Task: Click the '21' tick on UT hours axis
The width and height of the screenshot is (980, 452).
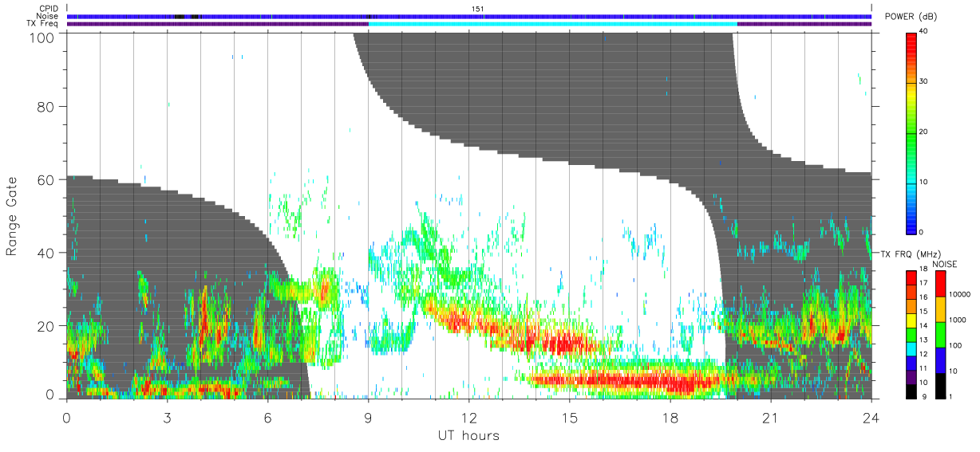Action: coord(770,417)
